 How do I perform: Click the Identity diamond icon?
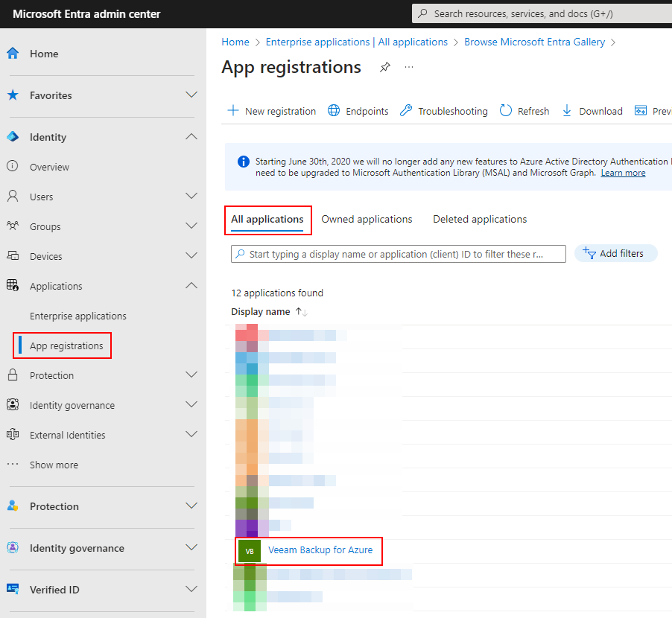[x=13, y=136]
